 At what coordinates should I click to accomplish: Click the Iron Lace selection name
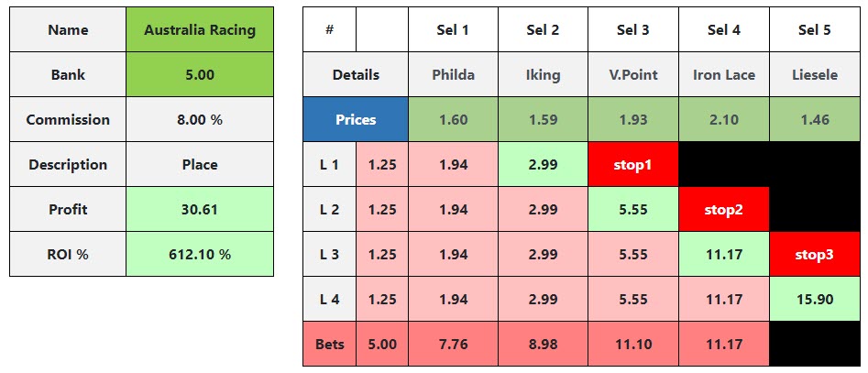(x=723, y=75)
